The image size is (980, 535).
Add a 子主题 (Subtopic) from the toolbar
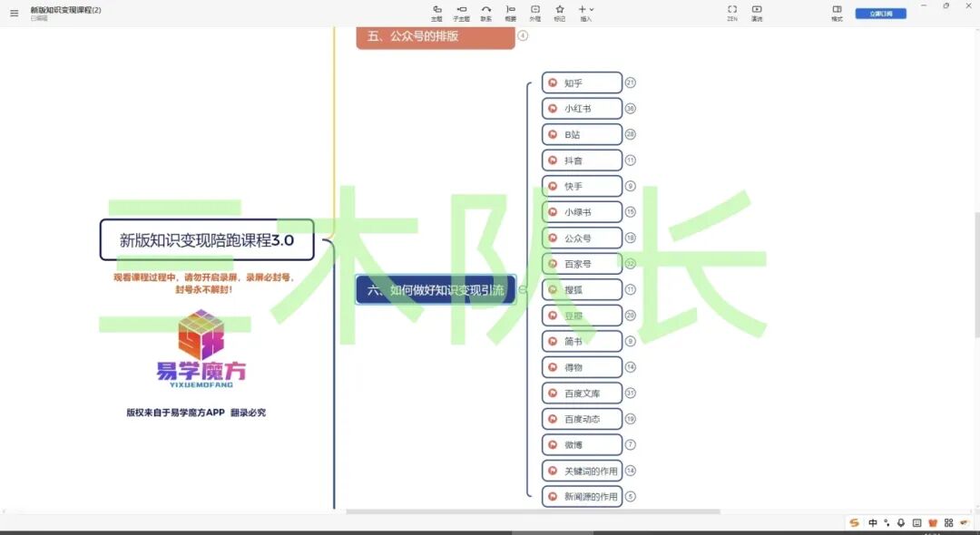click(461, 12)
